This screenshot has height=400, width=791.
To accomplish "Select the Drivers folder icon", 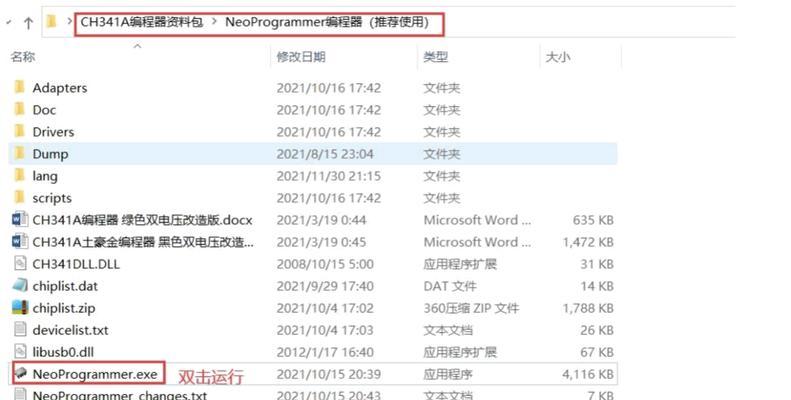I will click(19, 131).
